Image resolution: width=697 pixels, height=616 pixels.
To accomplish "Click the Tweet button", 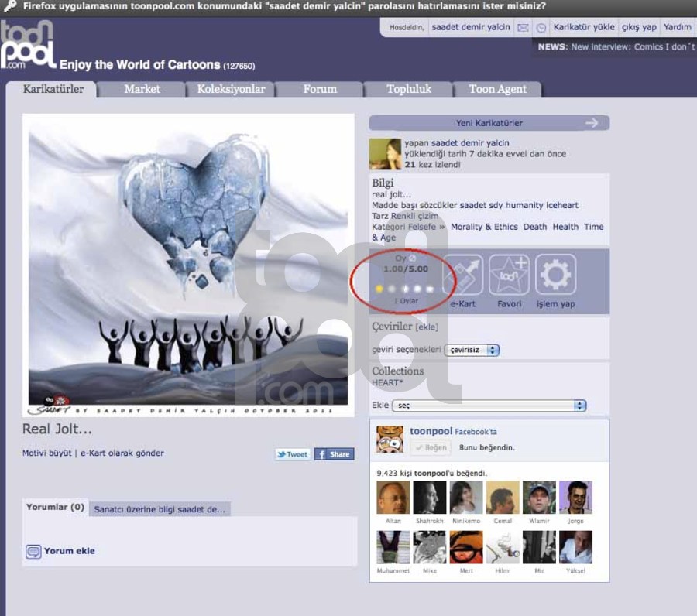I will (x=292, y=454).
